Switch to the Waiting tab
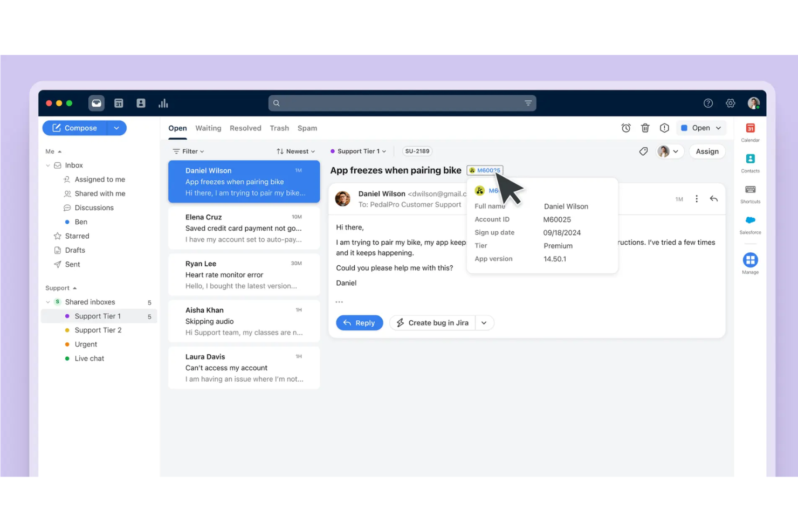798x532 pixels. (208, 128)
